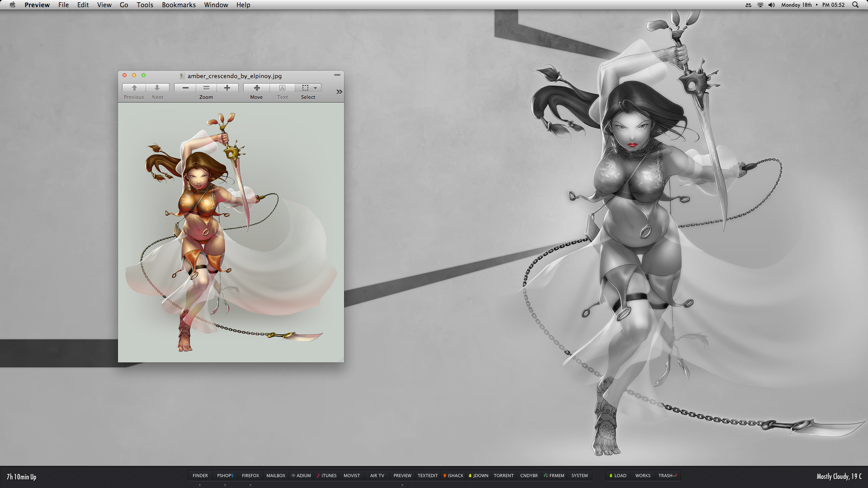868x488 pixels.
Task: Click the displayed image in Preview window
Action: 231,232
